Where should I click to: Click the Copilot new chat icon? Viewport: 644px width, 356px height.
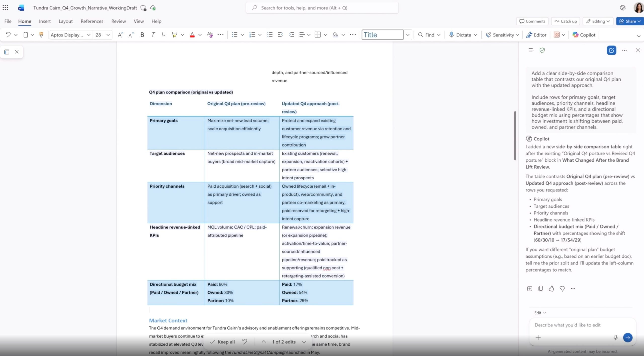pyautogui.click(x=611, y=50)
